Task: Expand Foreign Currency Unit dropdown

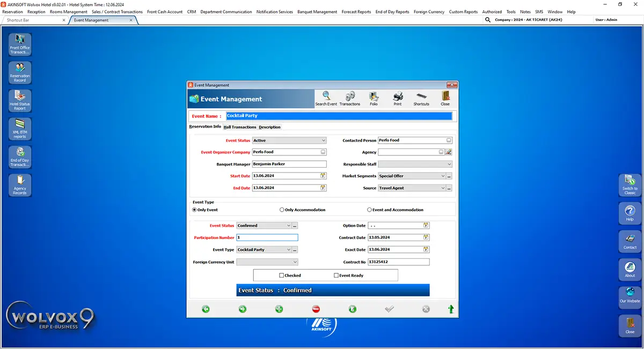Action: pos(295,262)
